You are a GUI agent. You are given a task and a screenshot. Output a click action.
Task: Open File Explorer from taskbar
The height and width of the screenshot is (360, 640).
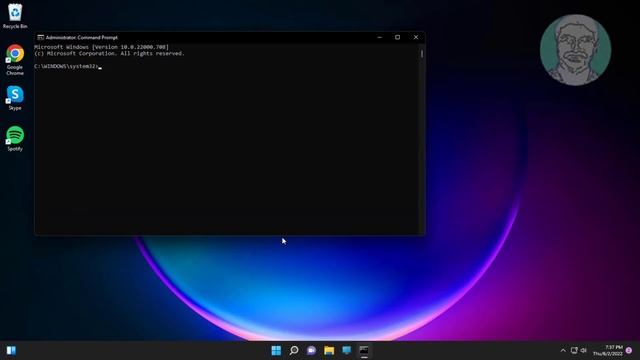pos(329,350)
